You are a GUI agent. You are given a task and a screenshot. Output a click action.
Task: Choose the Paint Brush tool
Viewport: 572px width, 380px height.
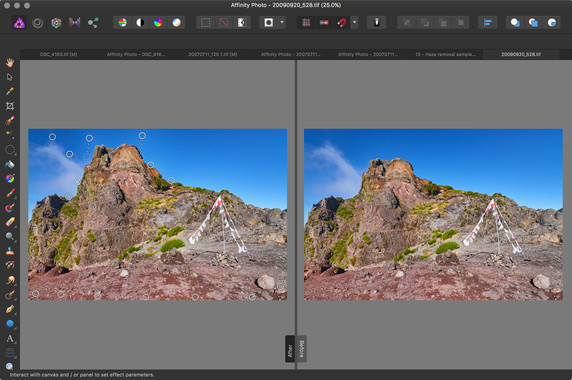pyautogui.click(x=10, y=193)
